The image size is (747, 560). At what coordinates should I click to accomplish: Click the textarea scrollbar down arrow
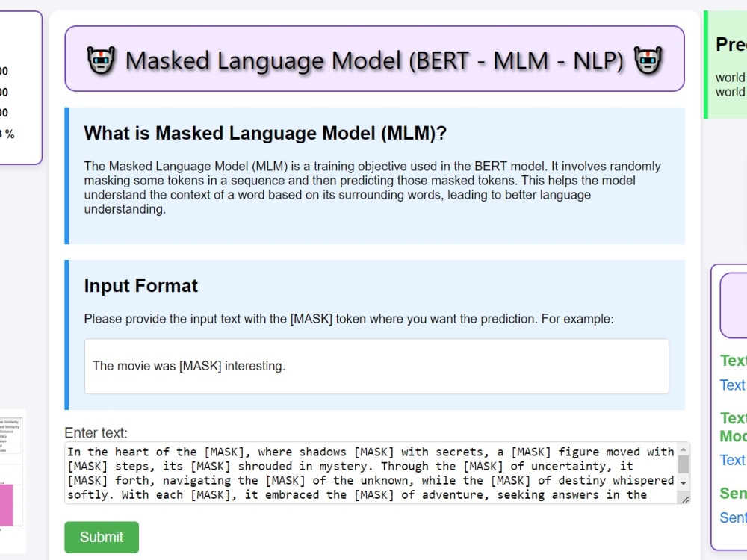click(684, 483)
